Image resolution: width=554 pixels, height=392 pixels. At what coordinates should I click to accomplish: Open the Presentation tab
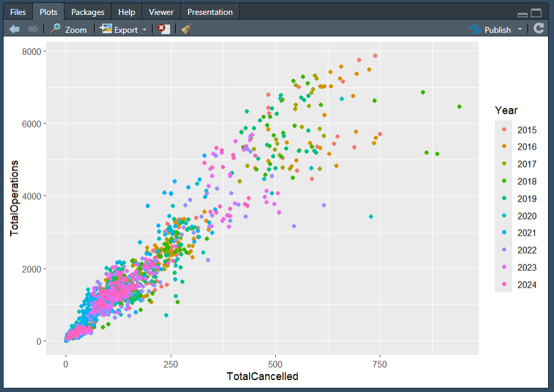pyautogui.click(x=210, y=12)
